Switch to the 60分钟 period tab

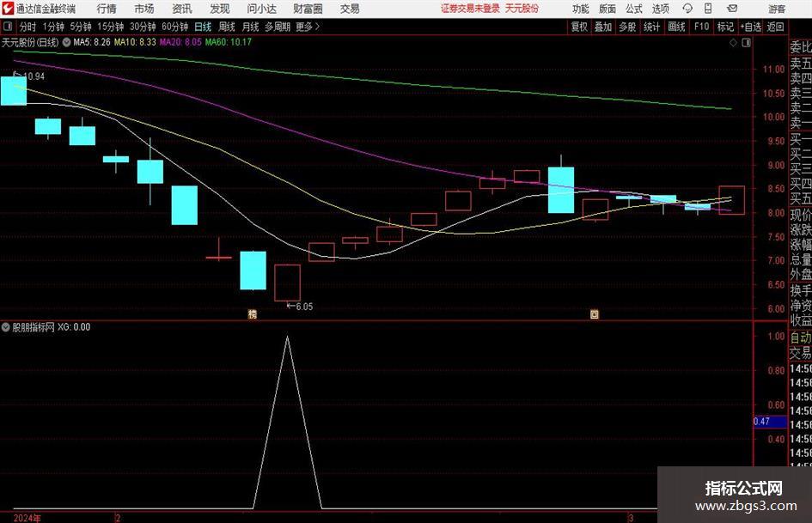[x=174, y=27]
